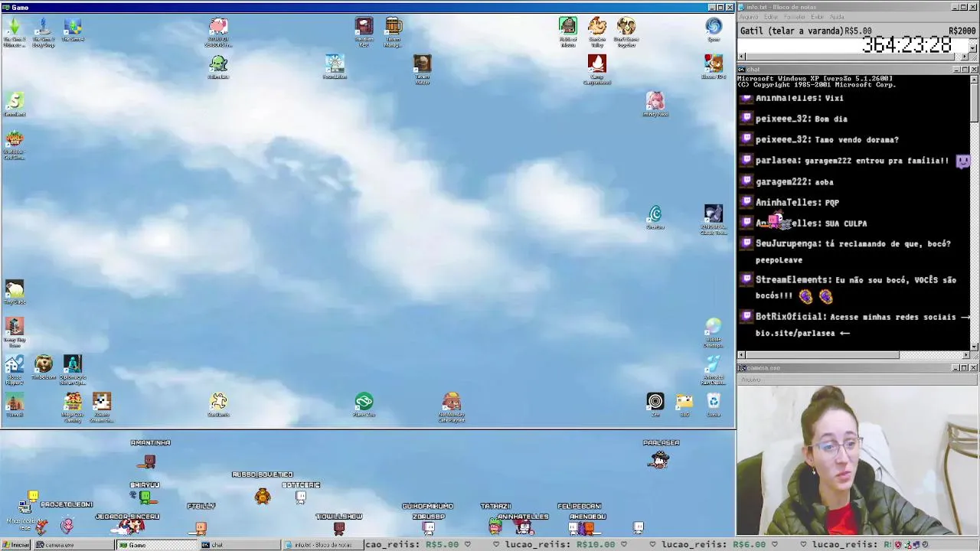Open the Foundation windmill icon
Viewport: 980px width, 551px height.
[x=335, y=67]
